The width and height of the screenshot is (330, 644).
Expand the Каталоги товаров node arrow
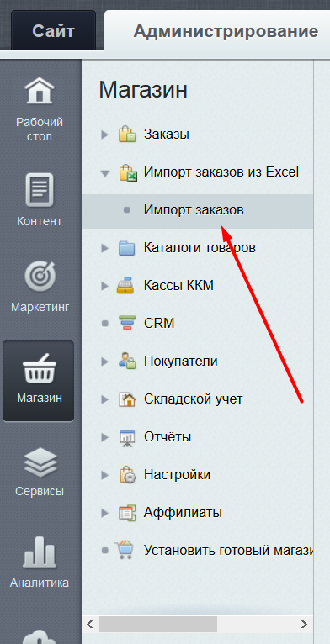[105, 248]
